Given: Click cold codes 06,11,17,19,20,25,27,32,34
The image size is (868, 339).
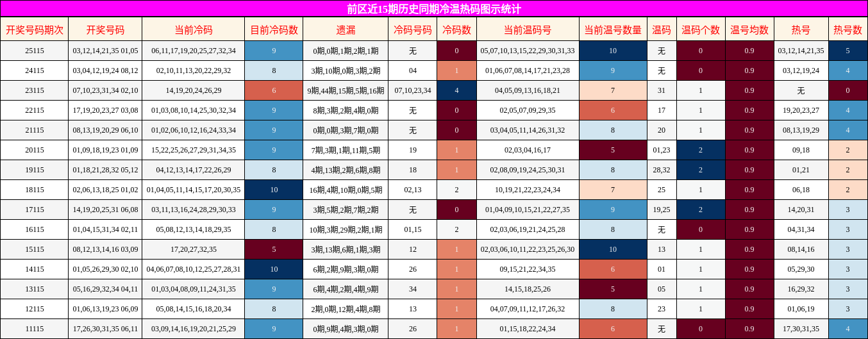Looking at the screenshot, I should coord(194,51).
